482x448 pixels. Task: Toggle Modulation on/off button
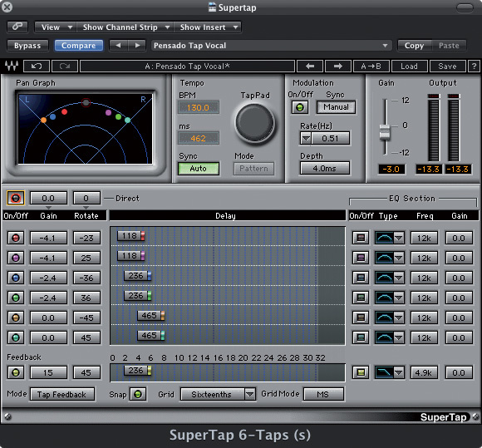coord(300,107)
